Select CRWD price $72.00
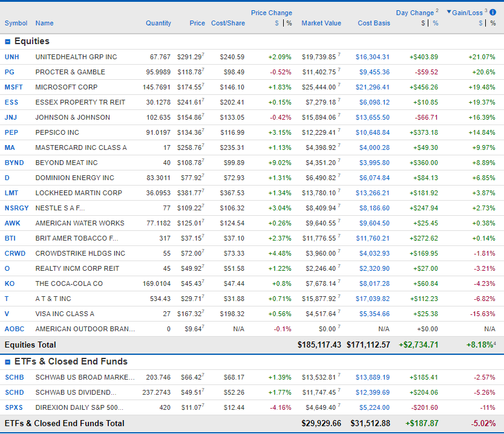The image size is (504, 434). 192,253
